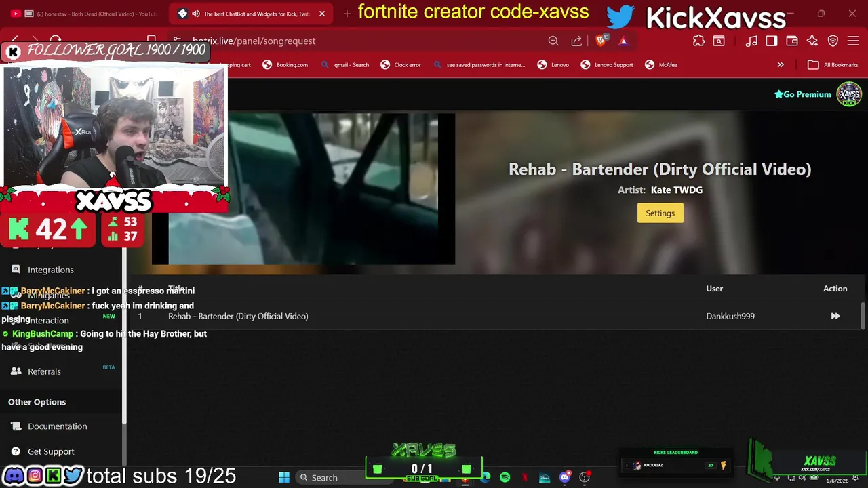Screen dimensions: 868x488
Task: Open Spotify from the taskbar
Action: (x=505, y=477)
